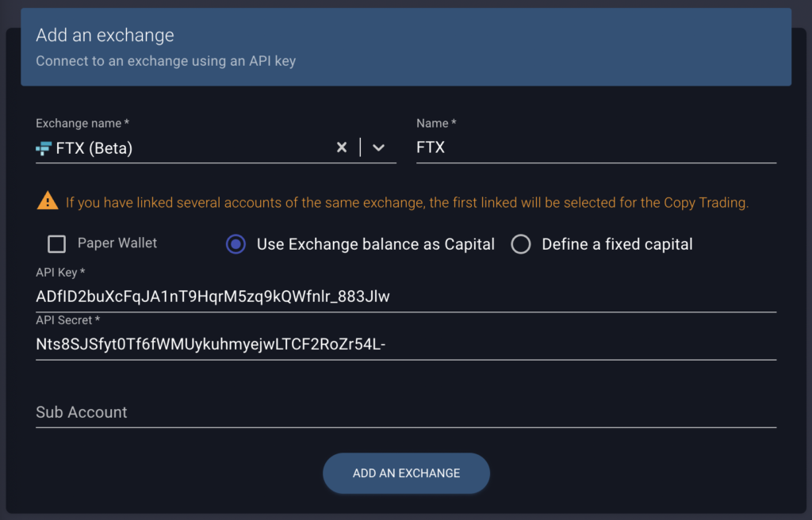Click the 'Add an exchange' header title

(104, 35)
